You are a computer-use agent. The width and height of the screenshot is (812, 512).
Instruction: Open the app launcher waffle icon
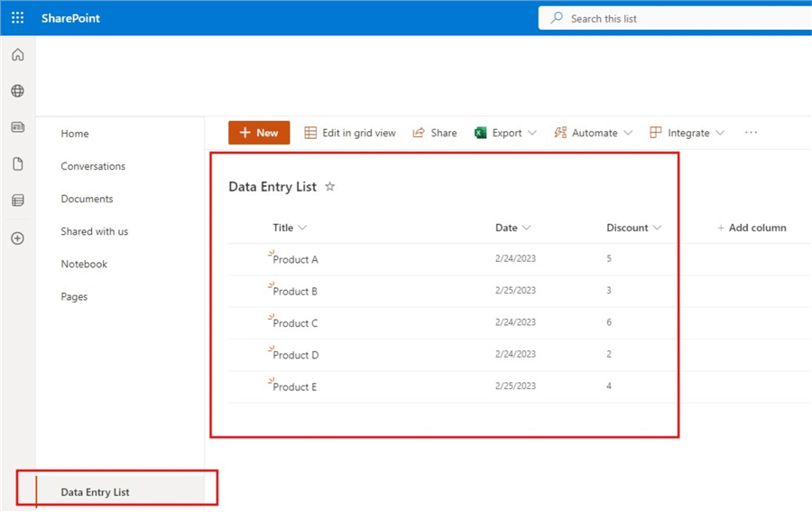[18, 18]
